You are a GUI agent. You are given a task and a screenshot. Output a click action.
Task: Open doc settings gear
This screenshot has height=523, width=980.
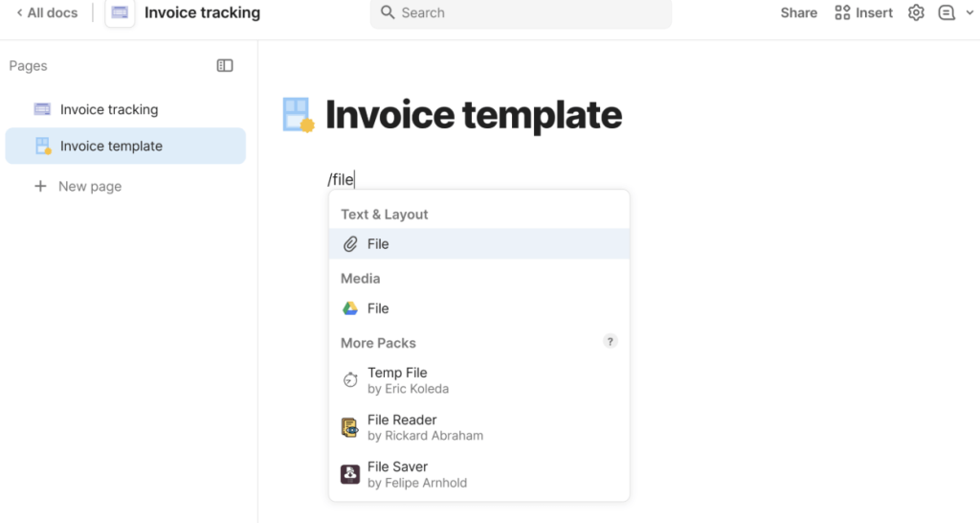[916, 12]
